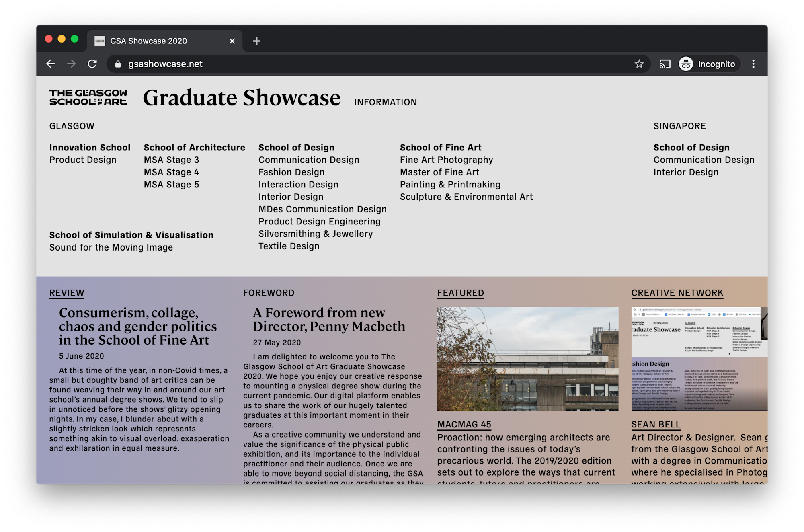Click the browser forward arrow
This screenshot has width=804, height=532.
71,64
